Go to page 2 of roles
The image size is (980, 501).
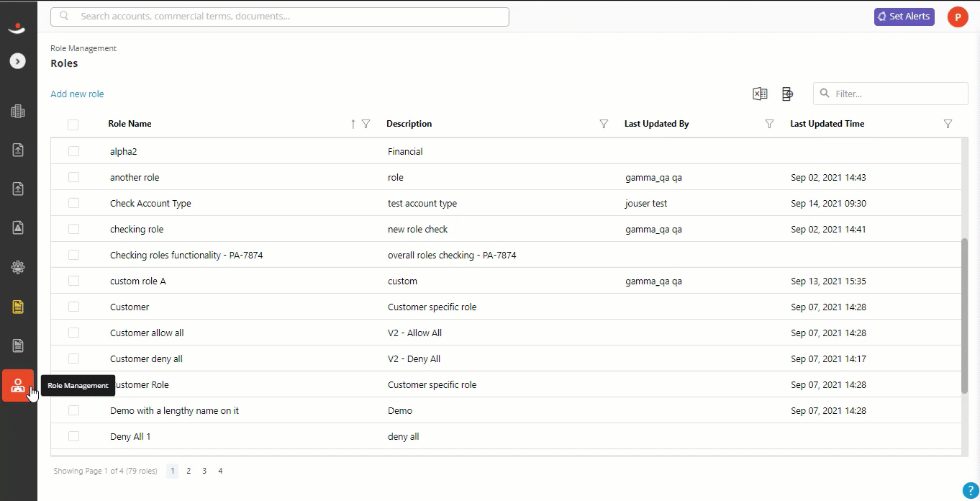[189, 471]
